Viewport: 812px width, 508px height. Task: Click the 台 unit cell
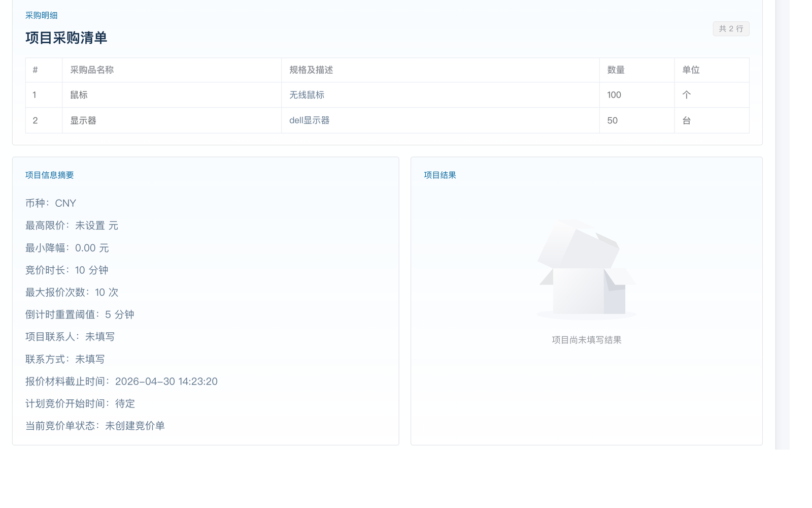point(686,120)
